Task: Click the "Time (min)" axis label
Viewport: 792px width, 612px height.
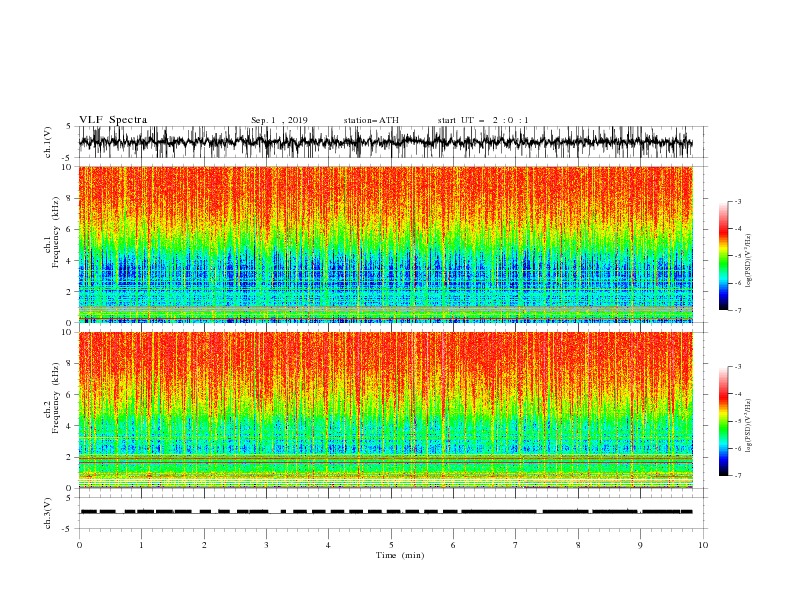Action: tap(400, 555)
